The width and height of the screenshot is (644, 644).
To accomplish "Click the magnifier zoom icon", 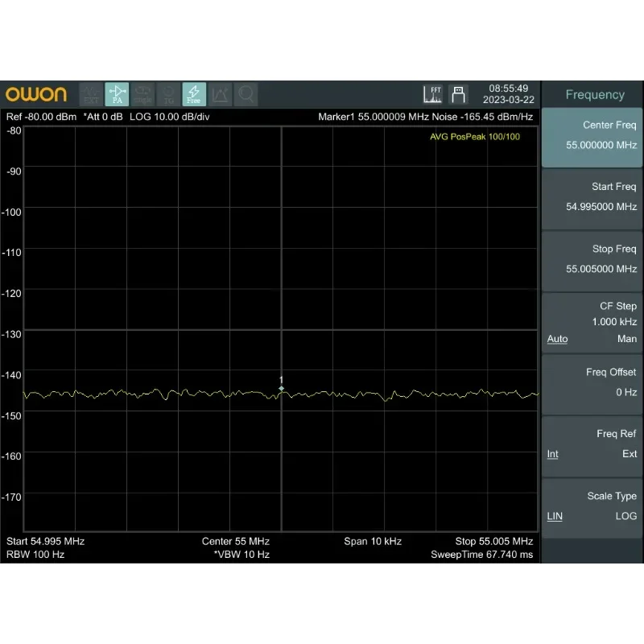I will (x=246, y=95).
